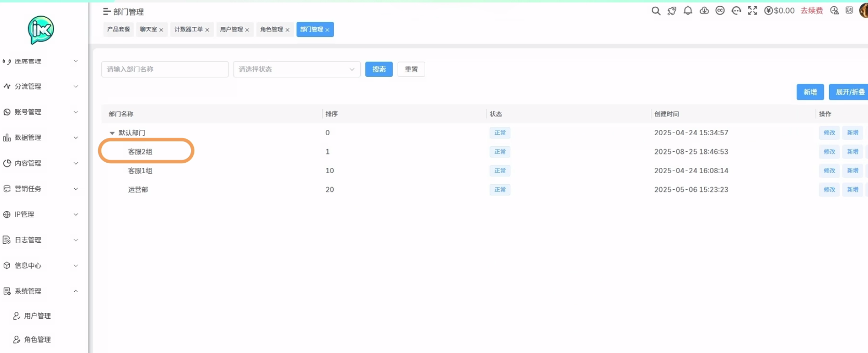This screenshot has height=353, width=868.
Task: Click the search magnifier icon in header
Action: pyautogui.click(x=656, y=11)
